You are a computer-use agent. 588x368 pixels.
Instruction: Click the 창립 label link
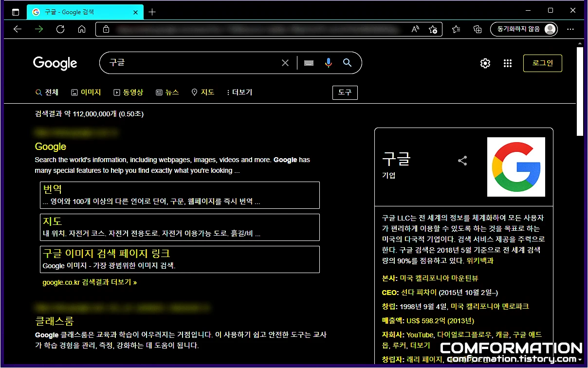pyautogui.click(x=389, y=306)
